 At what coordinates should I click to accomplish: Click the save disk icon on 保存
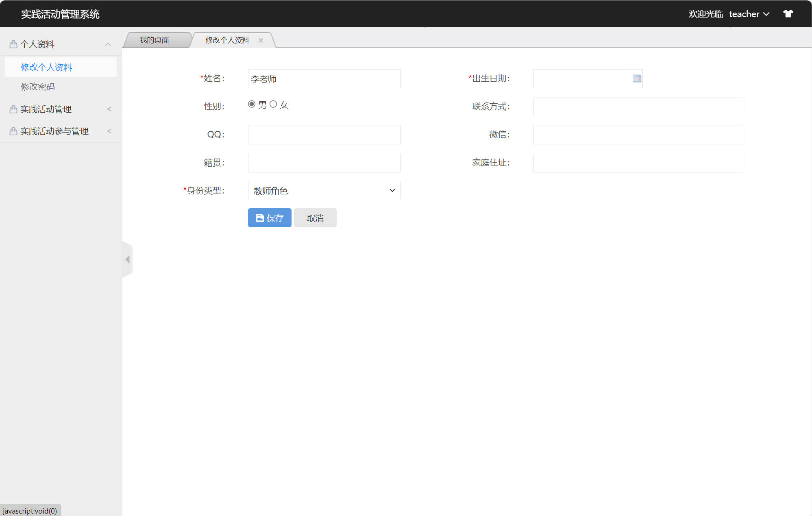click(x=259, y=218)
